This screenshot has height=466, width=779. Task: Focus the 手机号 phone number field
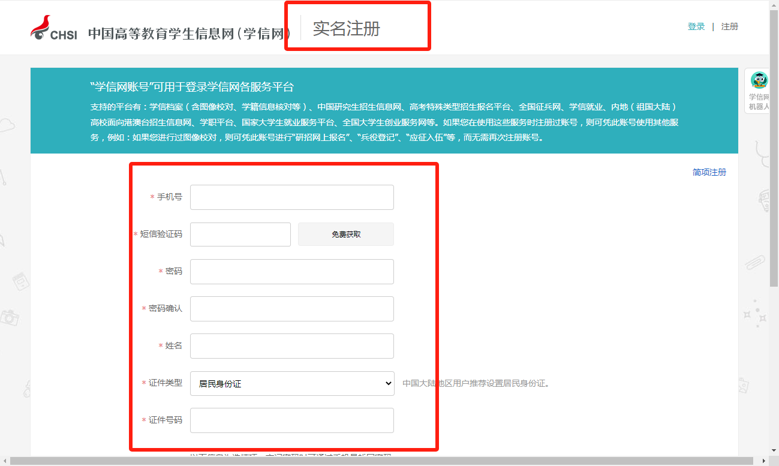point(291,197)
